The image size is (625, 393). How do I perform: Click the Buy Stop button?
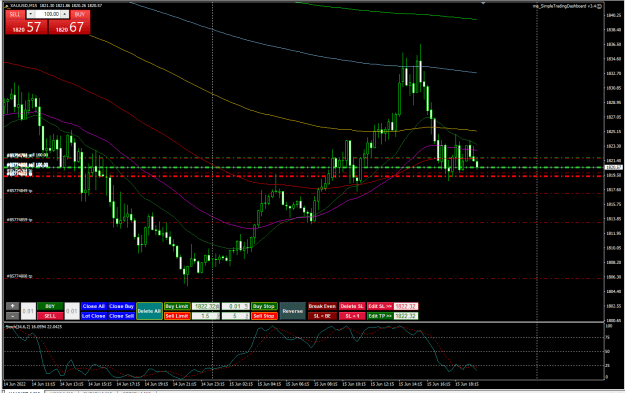pos(264,306)
